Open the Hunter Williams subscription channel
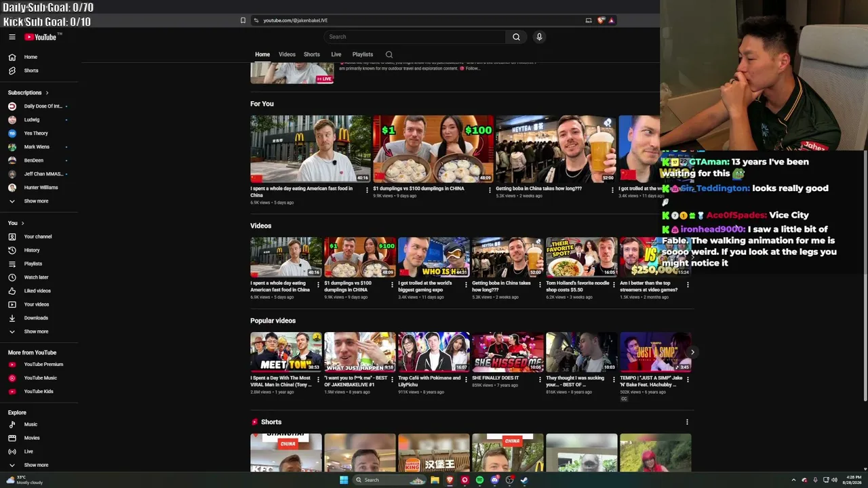The height and width of the screenshot is (488, 868). pos(40,187)
